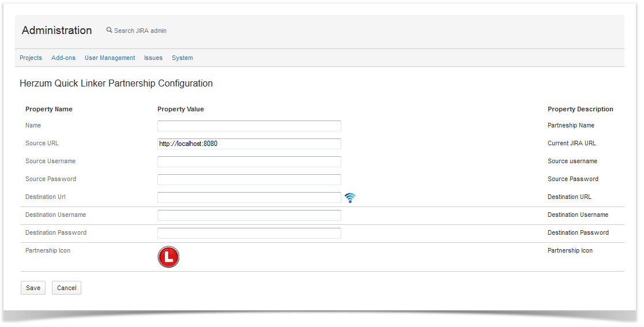This screenshot has height=327, width=644.
Task: Focus the Name input field
Action: coord(249,126)
